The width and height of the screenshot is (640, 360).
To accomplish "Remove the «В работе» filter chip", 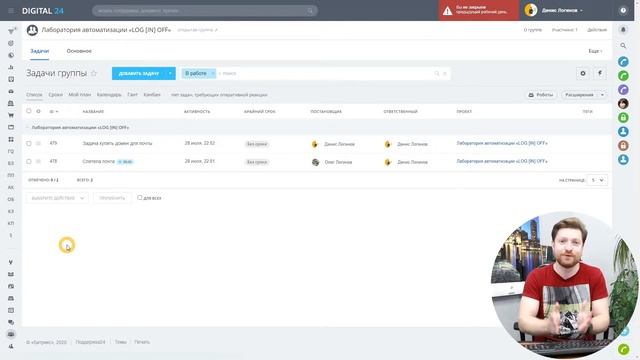I will click(x=212, y=73).
